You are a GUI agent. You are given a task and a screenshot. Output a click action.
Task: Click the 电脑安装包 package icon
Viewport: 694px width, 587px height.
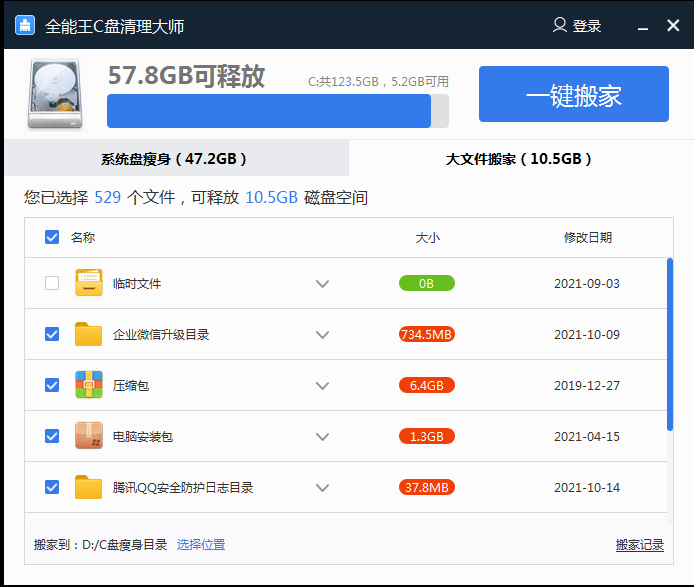89,436
